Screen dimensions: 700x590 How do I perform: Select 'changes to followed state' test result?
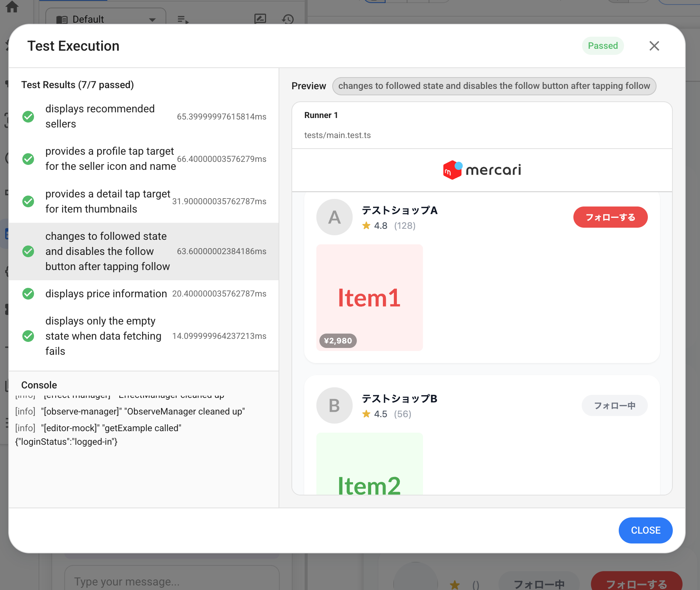click(x=144, y=251)
